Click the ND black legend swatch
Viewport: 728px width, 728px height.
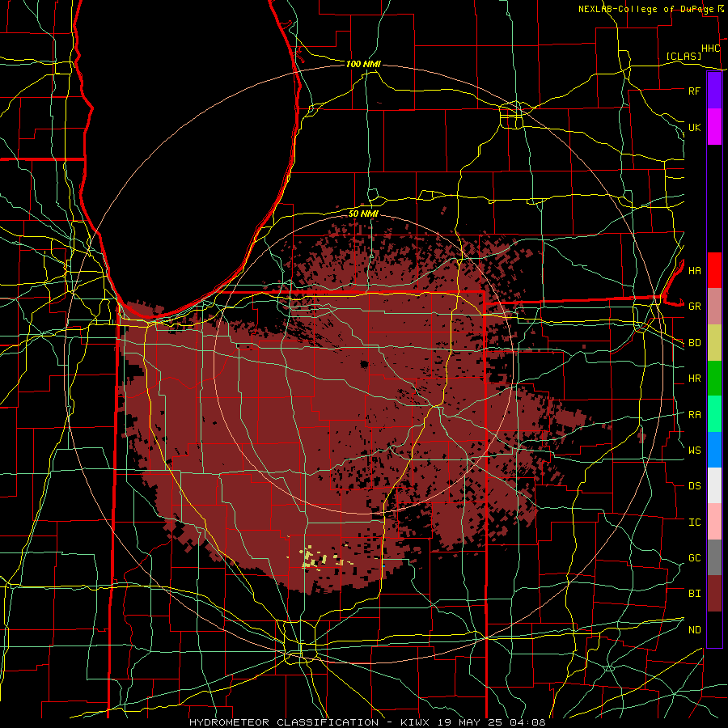point(714,629)
